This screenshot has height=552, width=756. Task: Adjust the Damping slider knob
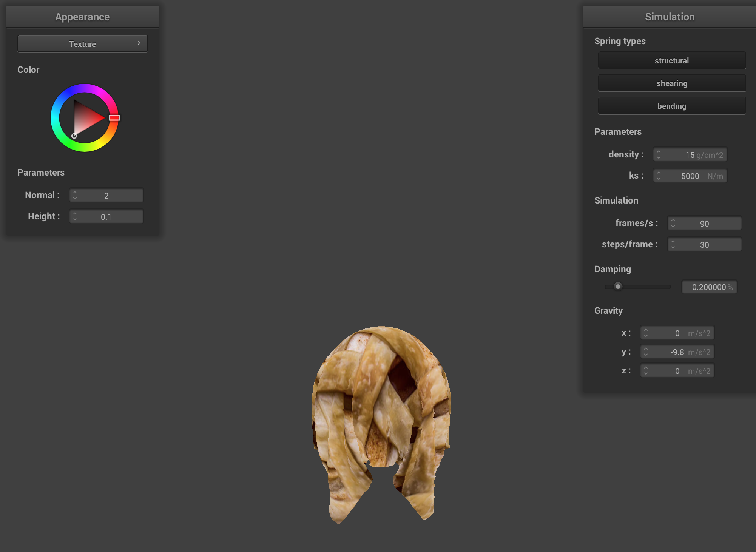point(618,287)
